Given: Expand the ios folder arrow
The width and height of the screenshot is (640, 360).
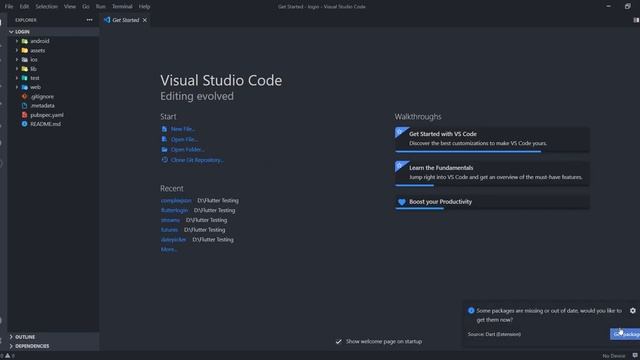Looking at the screenshot, I should click(17, 60).
